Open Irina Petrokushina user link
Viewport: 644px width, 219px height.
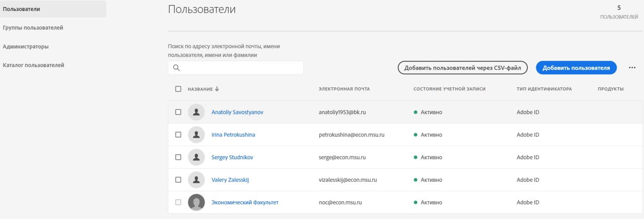point(233,135)
